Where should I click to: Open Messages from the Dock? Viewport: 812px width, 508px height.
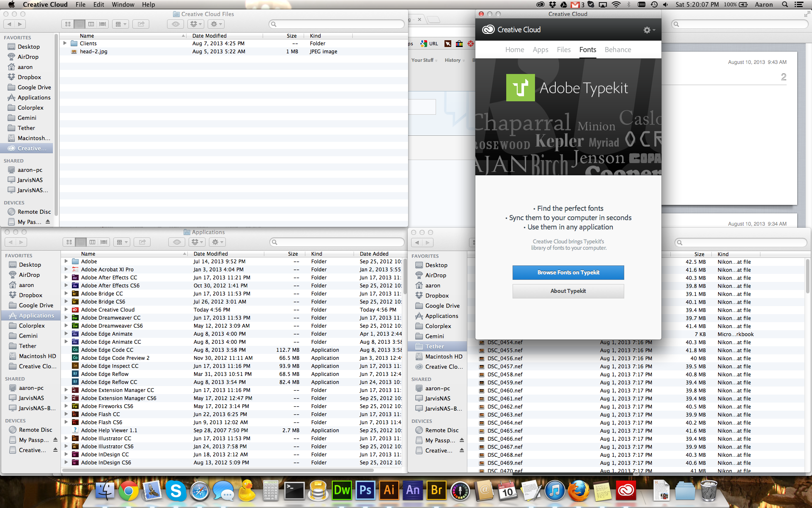(x=223, y=491)
